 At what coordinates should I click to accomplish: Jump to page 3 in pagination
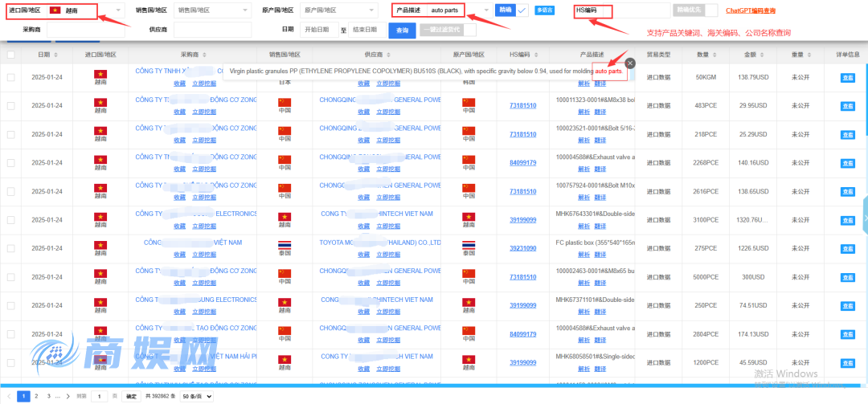coord(47,396)
